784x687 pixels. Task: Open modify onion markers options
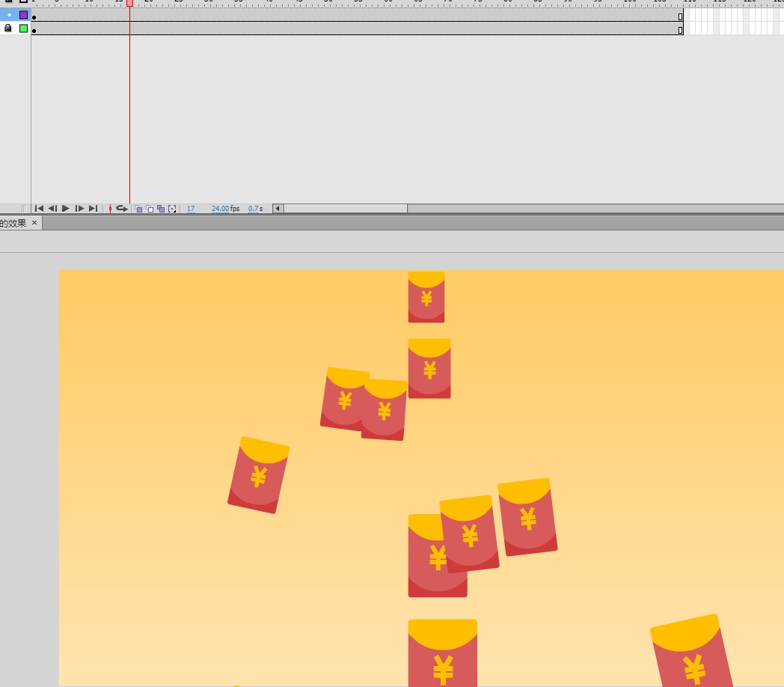coord(172,209)
